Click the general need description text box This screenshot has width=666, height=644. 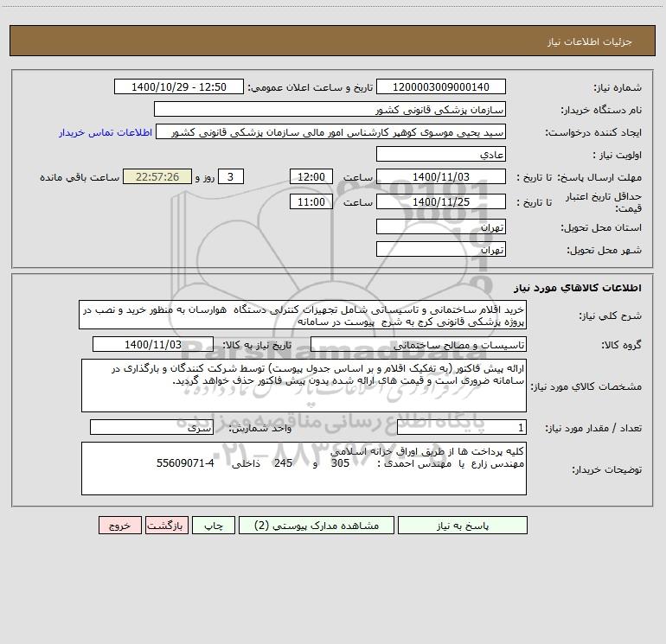pyautogui.click(x=303, y=315)
